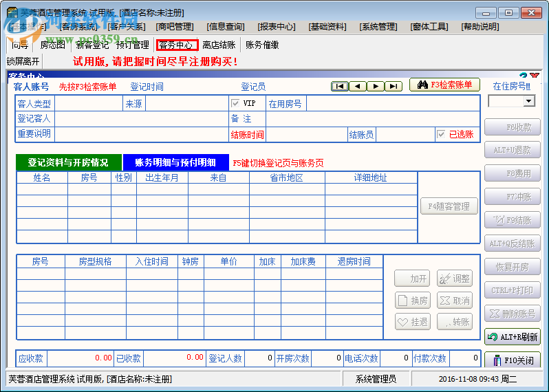Viewport: 549px width, 392px height.
Task: Go to previous record arrow
Action: tap(358, 86)
